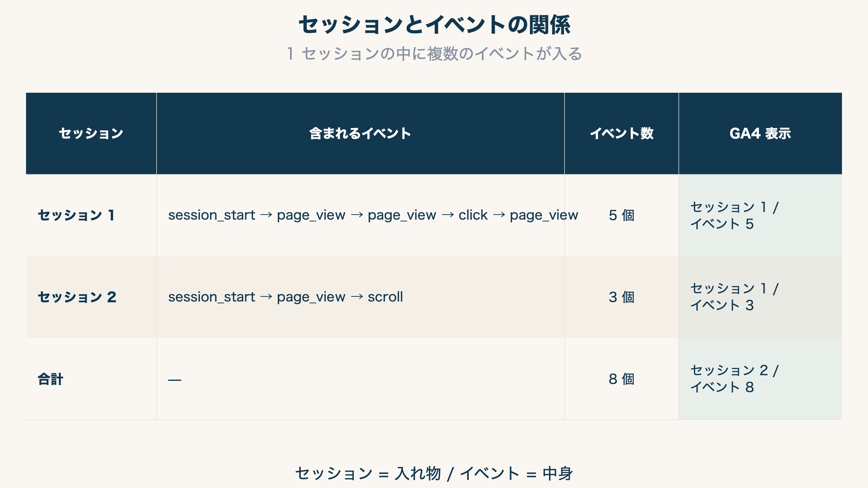Click the 5 個 event count cell
The height and width of the screenshot is (488, 868).
pos(621,215)
